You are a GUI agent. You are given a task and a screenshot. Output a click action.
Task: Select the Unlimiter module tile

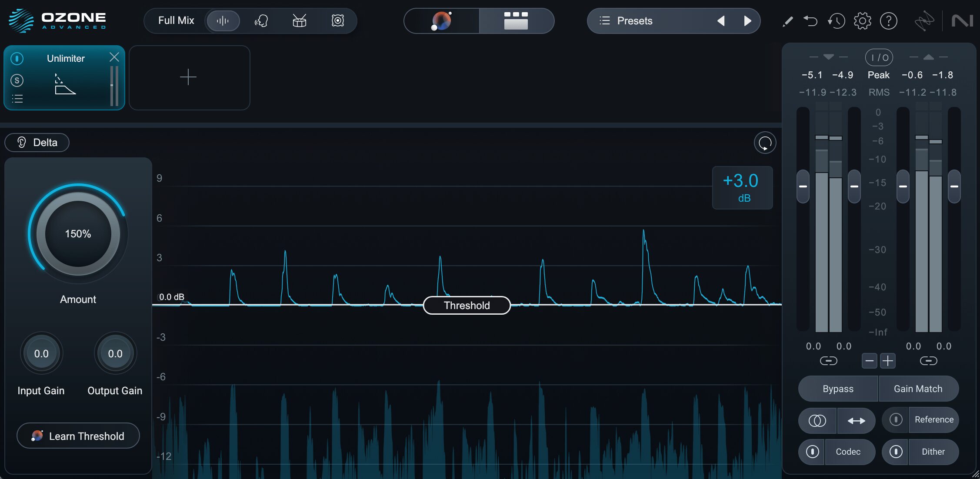pyautogui.click(x=64, y=78)
